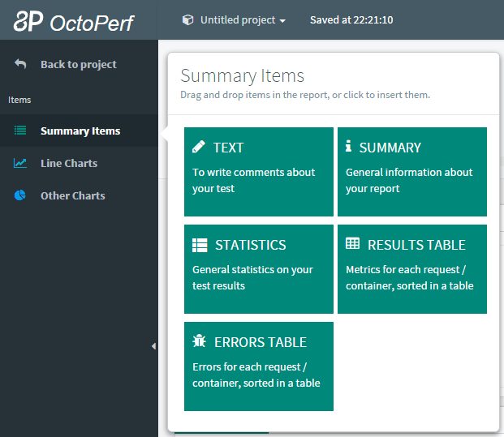Click the Summary Items panel heading
Screen dimensions: 504x437
243,76
